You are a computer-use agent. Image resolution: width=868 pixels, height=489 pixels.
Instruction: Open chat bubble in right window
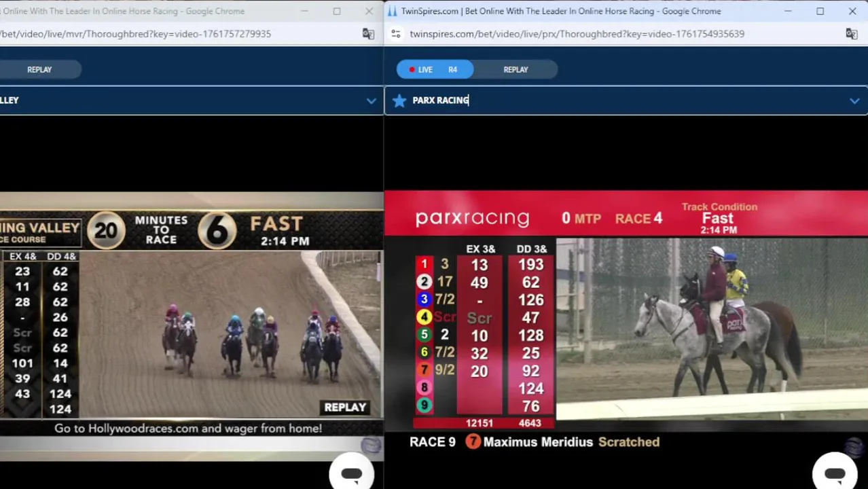[835, 473]
